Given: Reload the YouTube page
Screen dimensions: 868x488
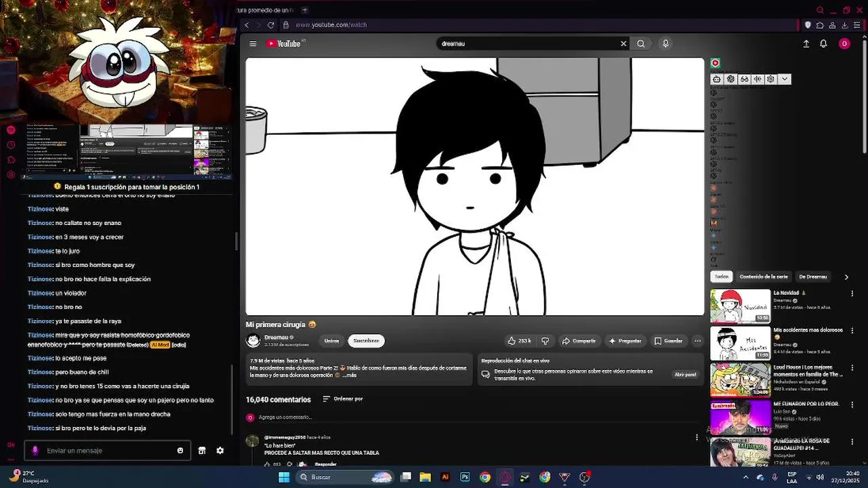Looking at the screenshot, I should click(271, 25).
